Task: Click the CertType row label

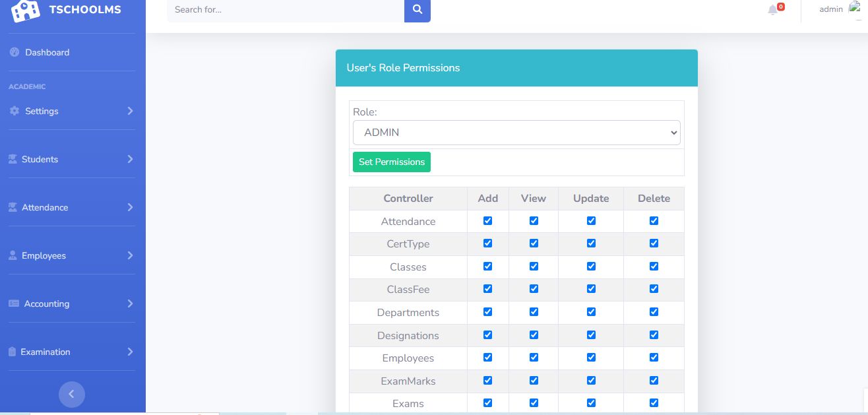Action: click(408, 244)
